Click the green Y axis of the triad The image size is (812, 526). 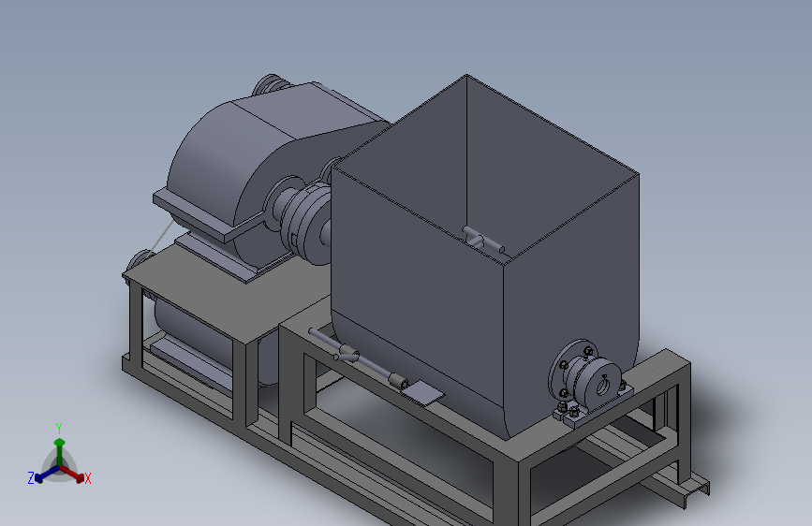(60, 451)
